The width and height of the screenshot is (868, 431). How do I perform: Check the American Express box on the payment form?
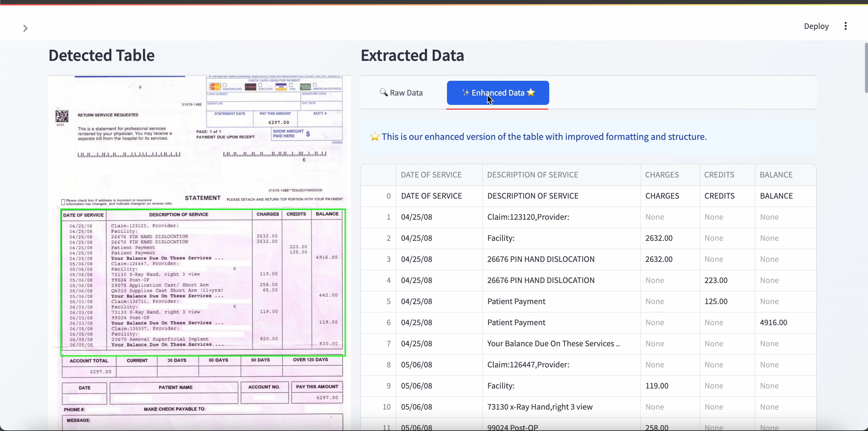(x=315, y=85)
